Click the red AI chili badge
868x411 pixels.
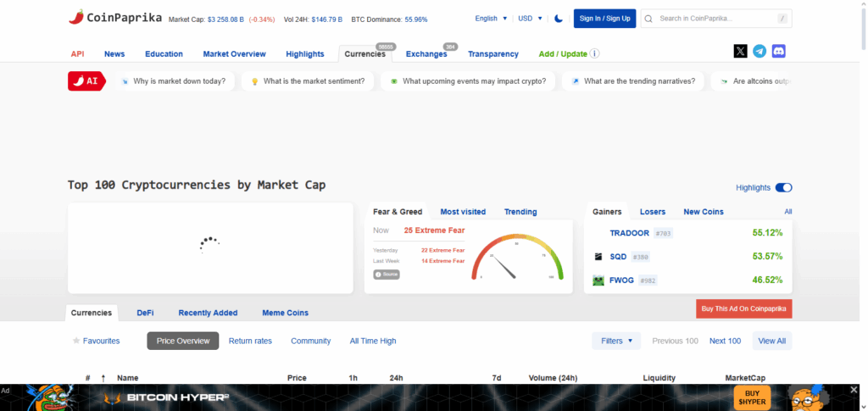coord(86,81)
